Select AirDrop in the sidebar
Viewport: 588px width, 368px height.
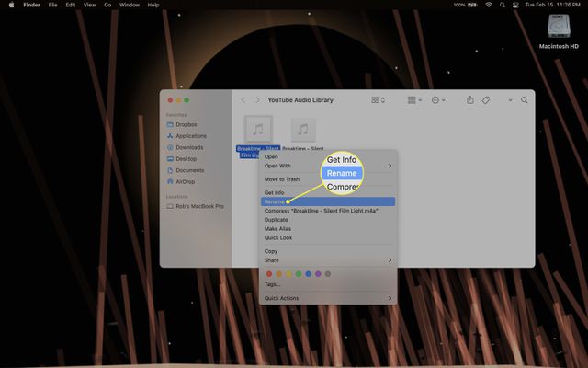187,181
